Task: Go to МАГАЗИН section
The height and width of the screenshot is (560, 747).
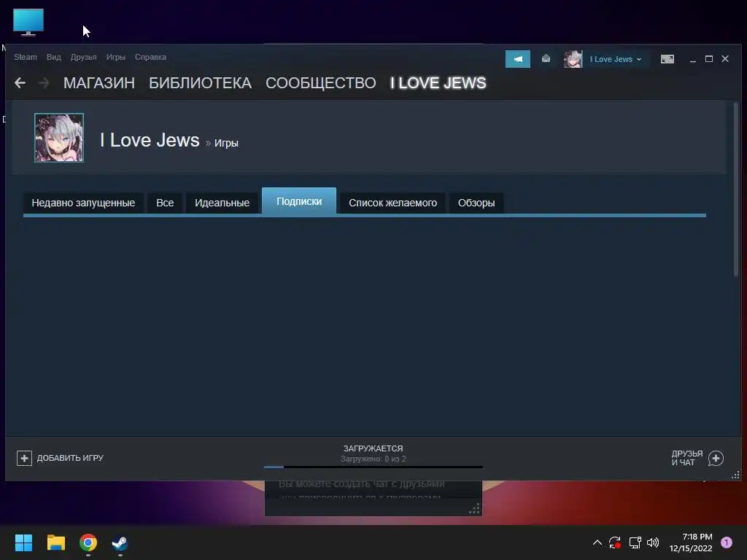Action: 99,83
